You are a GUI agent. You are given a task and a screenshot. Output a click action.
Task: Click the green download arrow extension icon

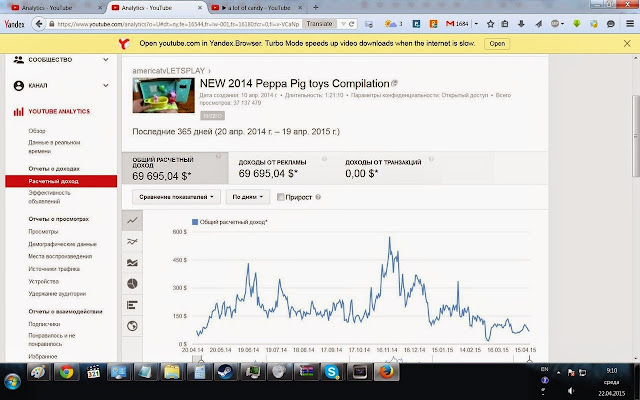pyautogui.click(x=576, y=24)
